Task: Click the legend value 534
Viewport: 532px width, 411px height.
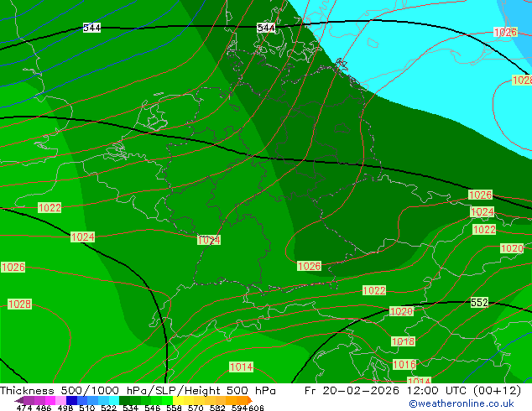Action: pyautogui.click(x=130, y=408)
